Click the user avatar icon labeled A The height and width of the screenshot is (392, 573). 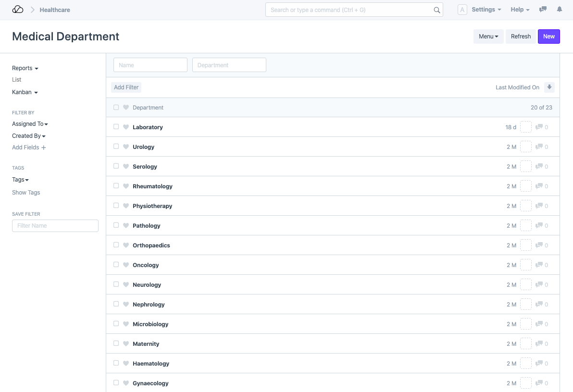[462, 10]
